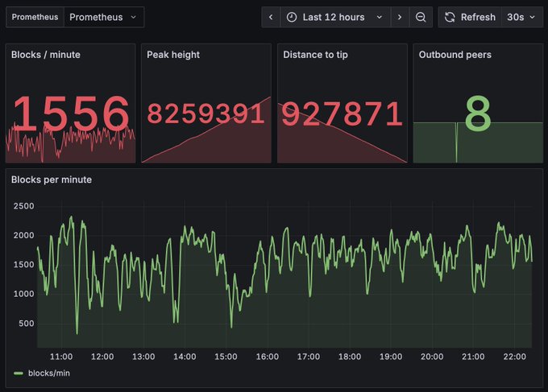The image size is (548, 392).
Task: Click the 1556 stat value
Action: tap(71, 113)
